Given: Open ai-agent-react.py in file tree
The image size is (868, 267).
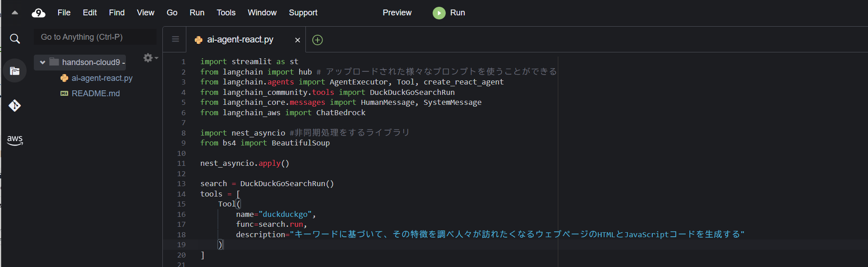Looking at the screenshot, I should click(x=102, y=78).
